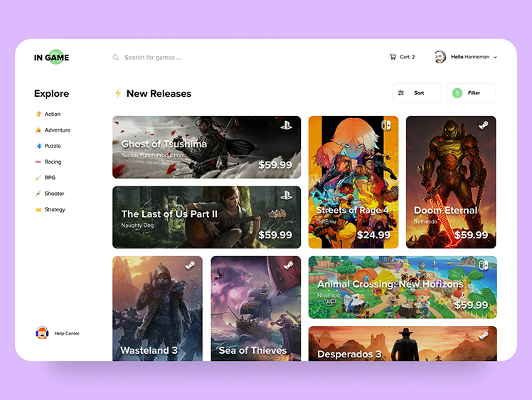Open the Filter options

pyautogui.click(x=471, y=93)
